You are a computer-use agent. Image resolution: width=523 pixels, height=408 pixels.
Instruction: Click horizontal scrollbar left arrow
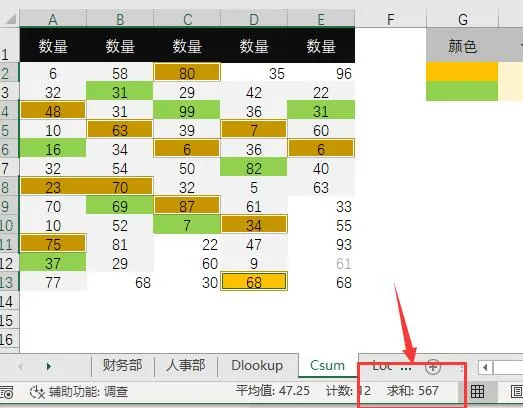click(485, 368)
